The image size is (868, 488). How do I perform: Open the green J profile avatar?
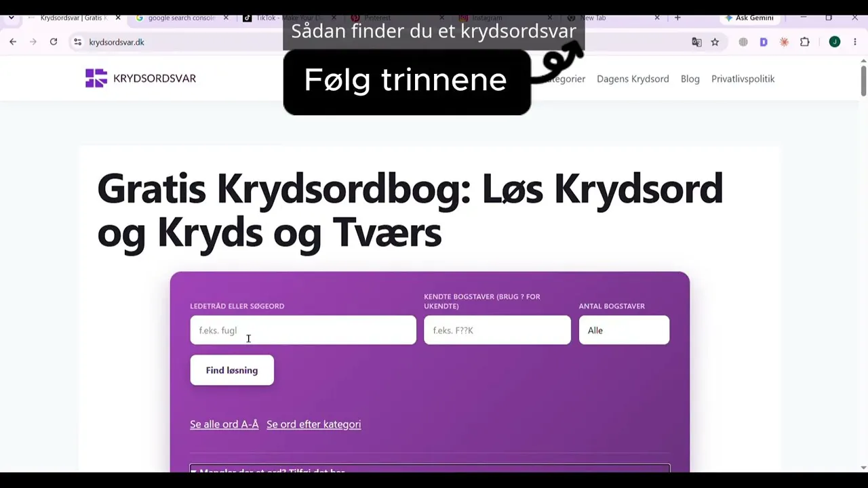pyautogui.click(x=835, y=42)
